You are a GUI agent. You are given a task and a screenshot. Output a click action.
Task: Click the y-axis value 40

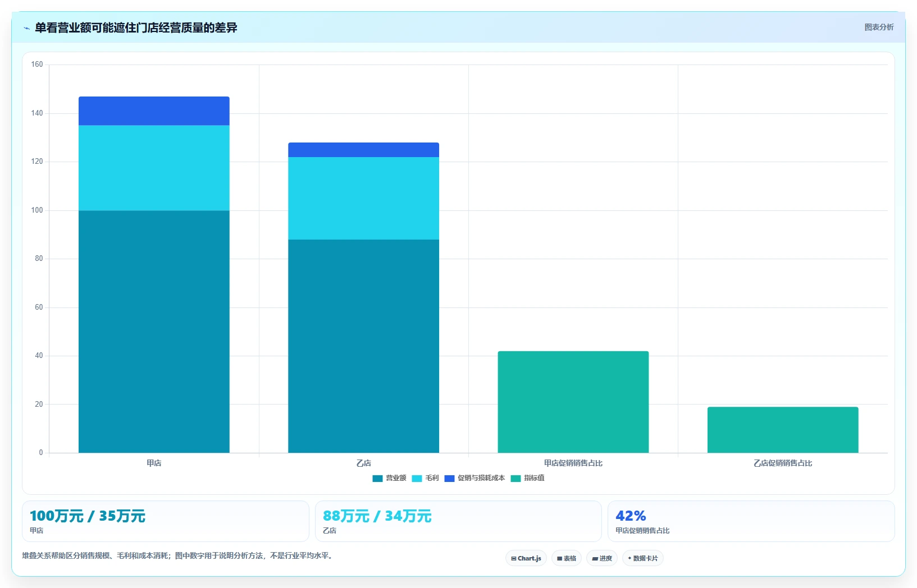(x=39, y=356)
